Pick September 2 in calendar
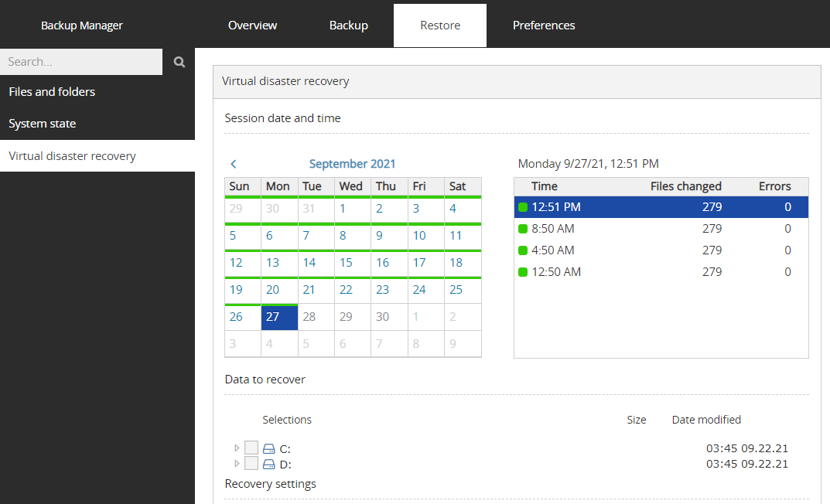 389,209
